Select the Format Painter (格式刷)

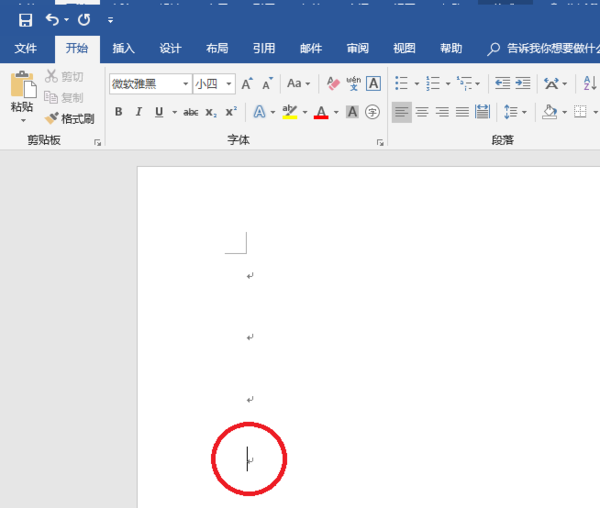point(69,119)
